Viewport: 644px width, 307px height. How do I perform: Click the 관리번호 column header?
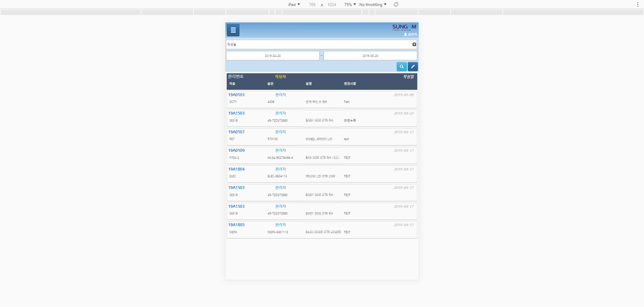pyautogui.click(x=235, y=76)
